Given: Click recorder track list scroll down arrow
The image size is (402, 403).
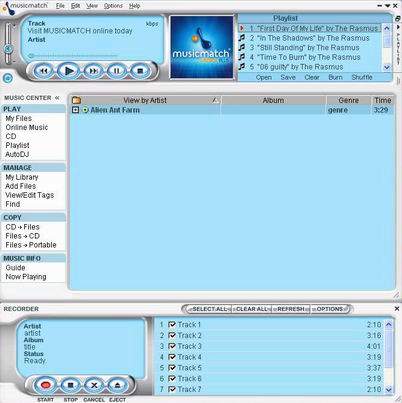Looking at the screenshot, I should (x=389, y=389).
